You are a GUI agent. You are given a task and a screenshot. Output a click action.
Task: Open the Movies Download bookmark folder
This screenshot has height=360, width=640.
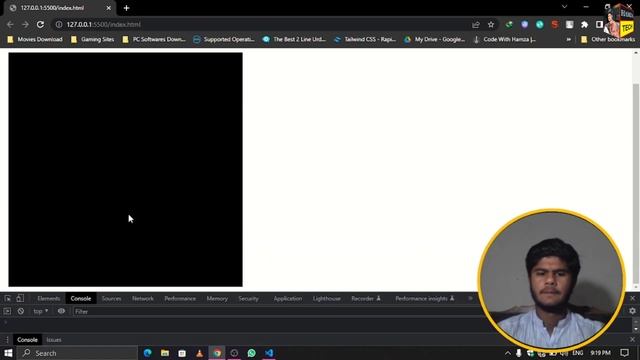[x=35, y=40]
